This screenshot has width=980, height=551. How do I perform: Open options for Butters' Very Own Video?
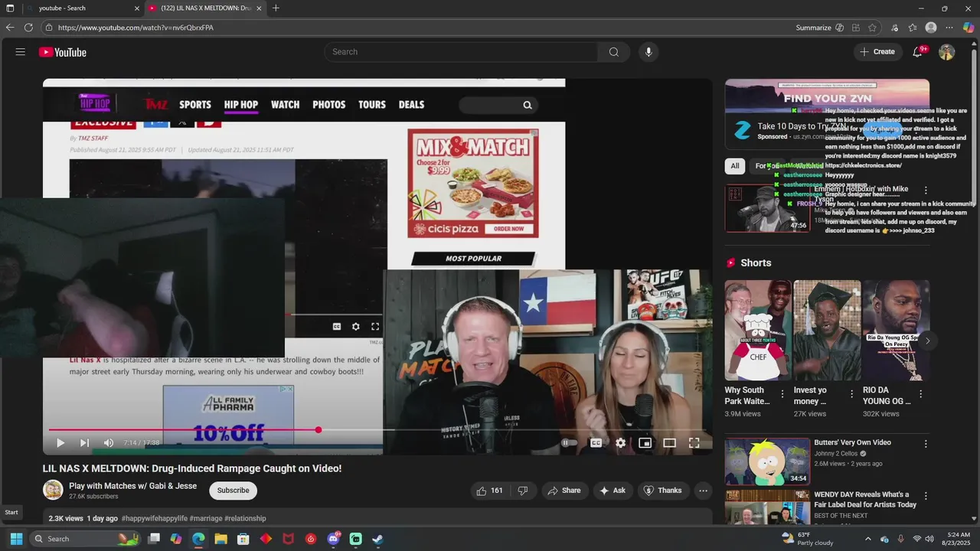[926, 444]
